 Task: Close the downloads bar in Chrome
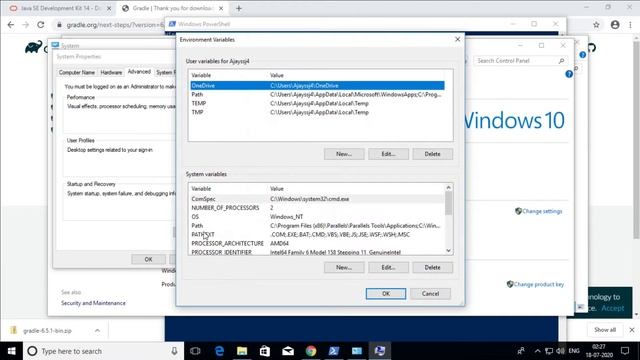(x=632, y=330)
